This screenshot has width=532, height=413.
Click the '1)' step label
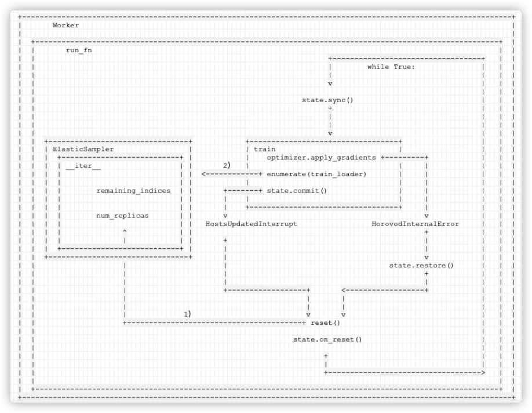(188, 314)
